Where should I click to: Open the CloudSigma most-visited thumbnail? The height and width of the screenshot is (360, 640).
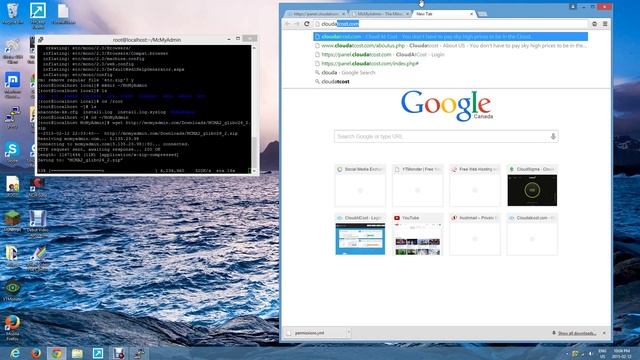[532, 186]
